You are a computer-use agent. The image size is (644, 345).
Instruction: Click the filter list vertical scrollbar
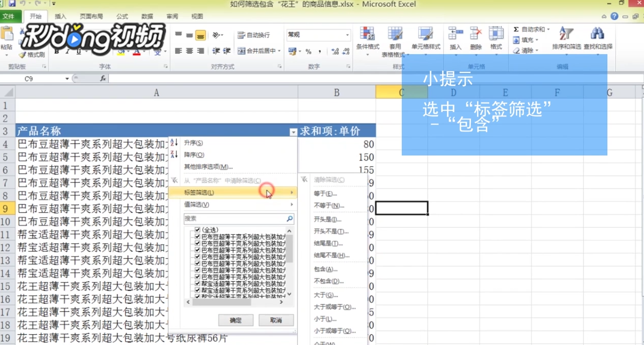pyautogui.click(x=290, y=262)
